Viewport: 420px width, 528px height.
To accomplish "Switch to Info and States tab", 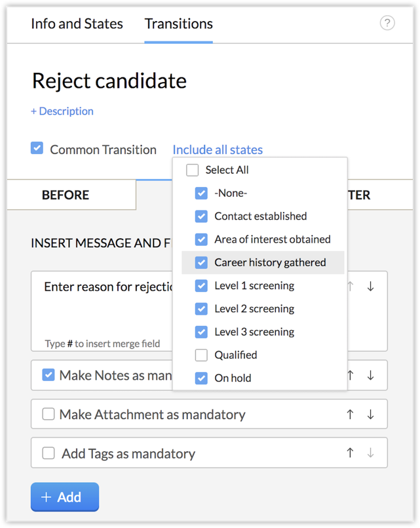I will [x=77, y=24].
